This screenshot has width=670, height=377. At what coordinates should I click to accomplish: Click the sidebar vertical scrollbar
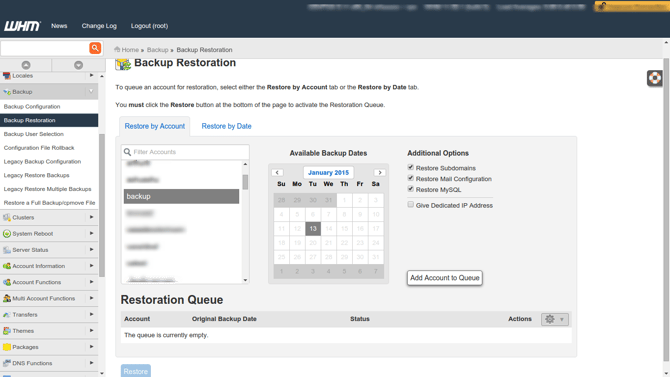[102, 205]
